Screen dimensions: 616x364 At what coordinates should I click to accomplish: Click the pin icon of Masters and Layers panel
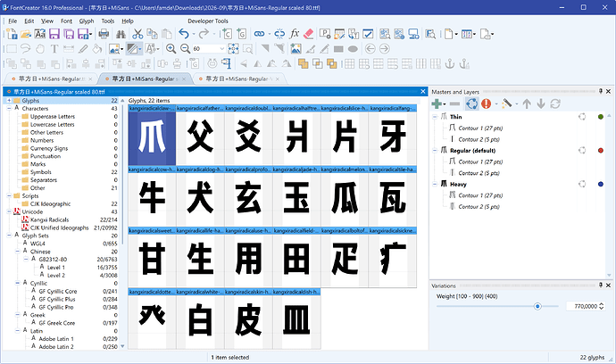tap(600, 92)
